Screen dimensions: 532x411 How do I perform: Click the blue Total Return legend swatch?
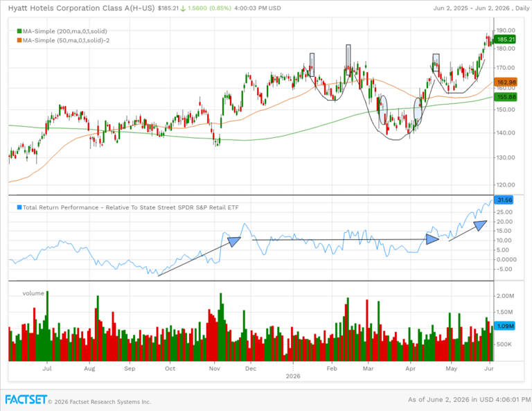pos(19,207)
